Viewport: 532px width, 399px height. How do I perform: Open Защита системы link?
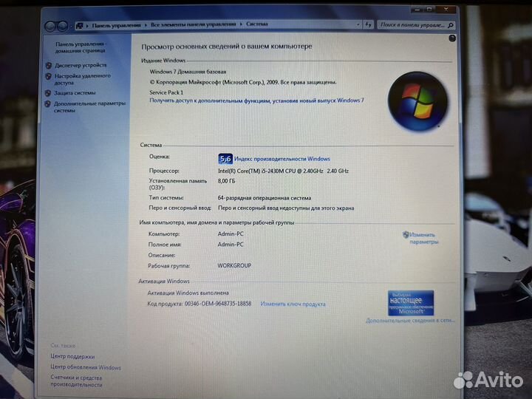click(75, 92)
